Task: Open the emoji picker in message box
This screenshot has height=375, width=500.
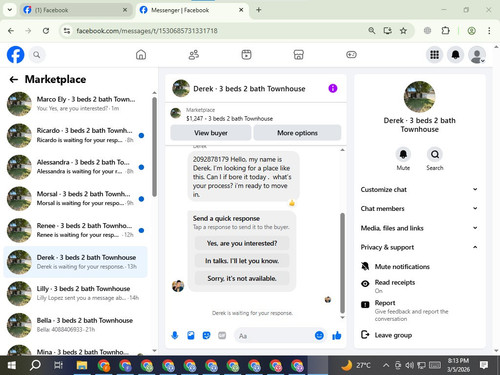Action: coord(319,335)
